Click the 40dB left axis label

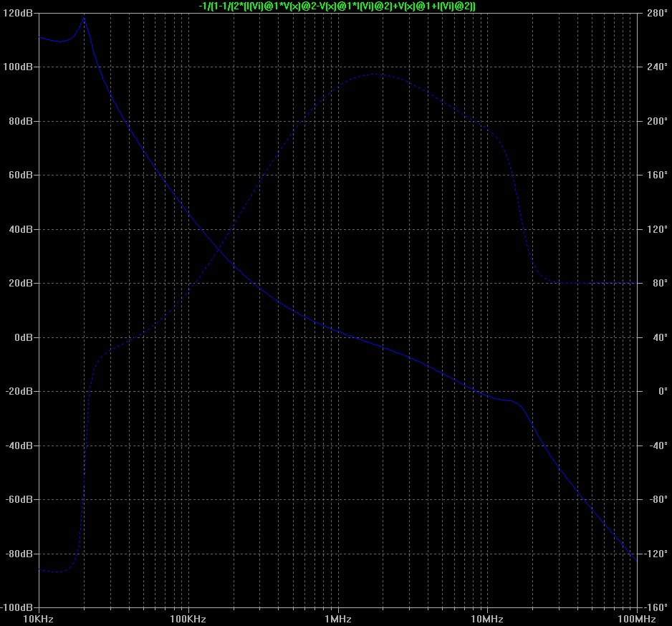click(21, 229)
